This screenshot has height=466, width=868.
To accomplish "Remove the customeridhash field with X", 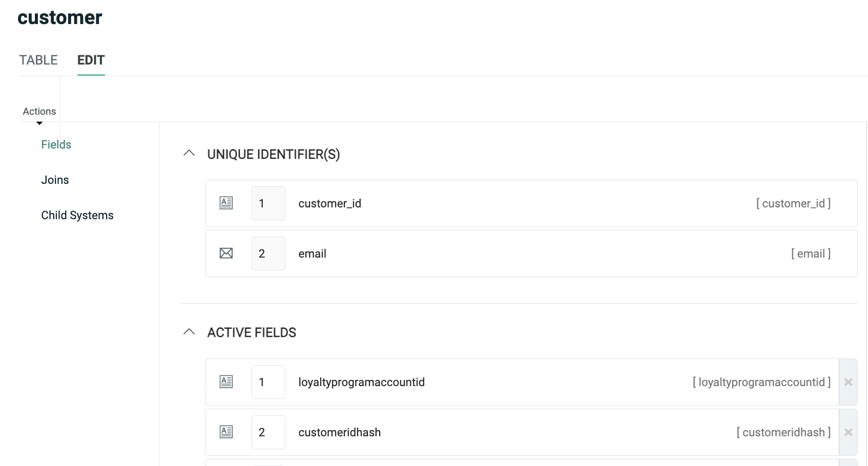I will click(x=848, y=432).
